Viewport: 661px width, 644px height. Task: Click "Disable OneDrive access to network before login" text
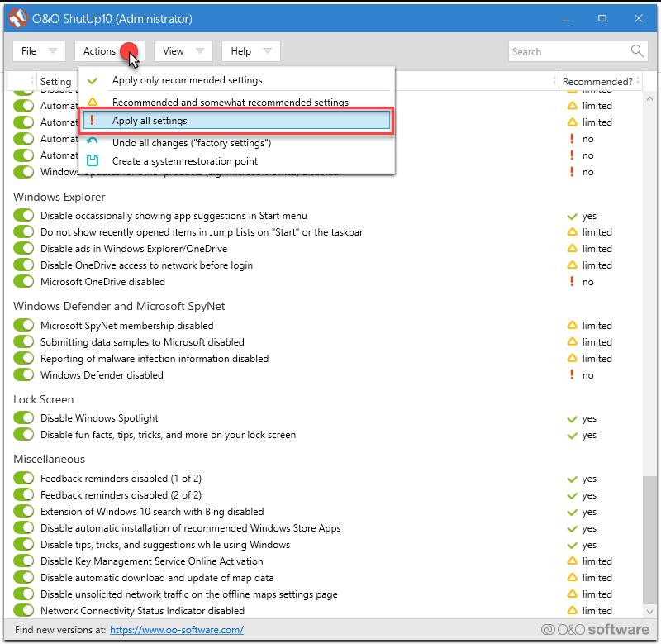[147, 265]
